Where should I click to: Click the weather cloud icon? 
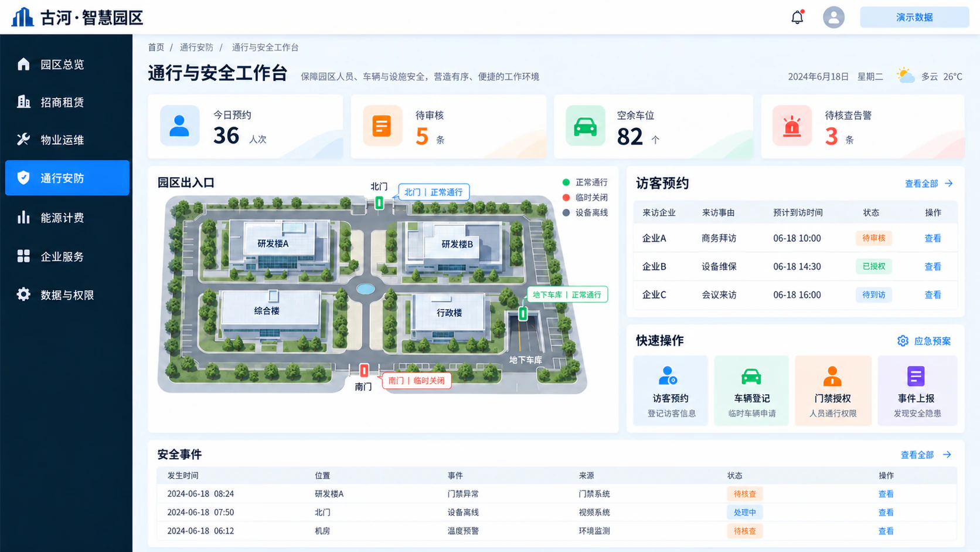[x=906, y=76]
